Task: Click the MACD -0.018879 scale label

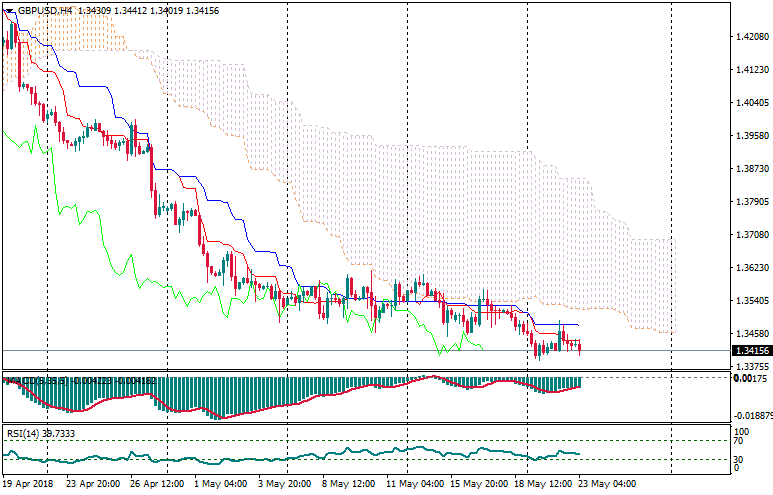Action: coord(751,414)
